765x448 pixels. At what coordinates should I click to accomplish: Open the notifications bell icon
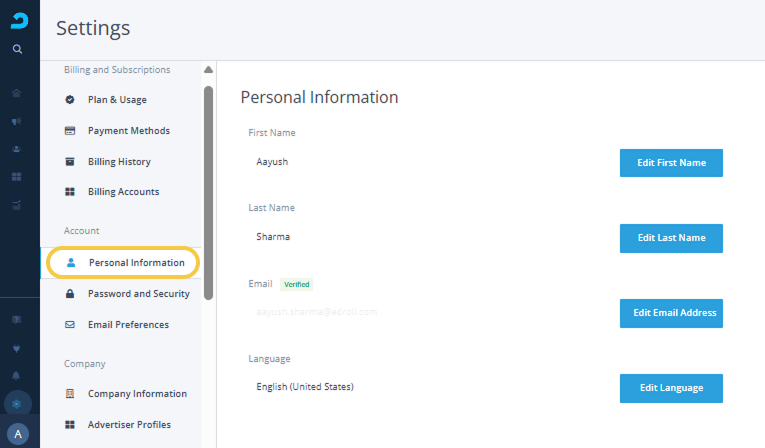(x=17, y=376)
